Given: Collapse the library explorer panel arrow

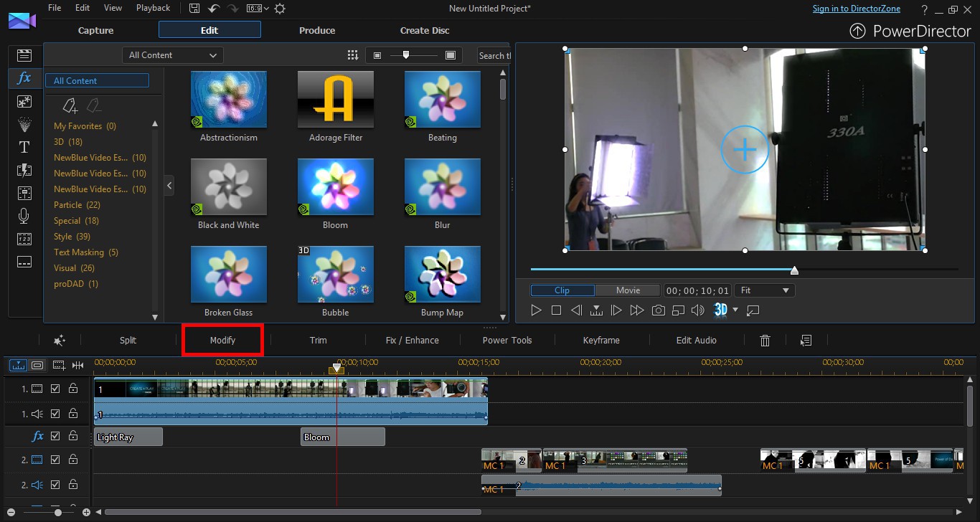Looking at the screenshot, I should point(169,186).
